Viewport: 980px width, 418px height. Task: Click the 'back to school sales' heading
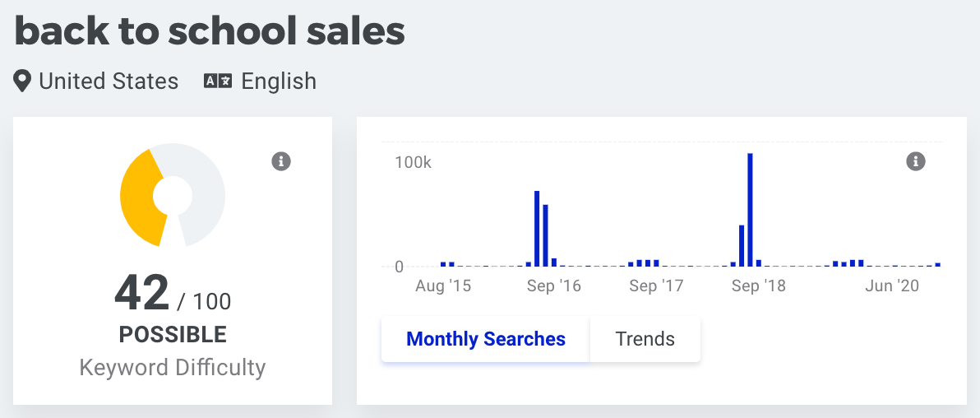pos(210,31)
